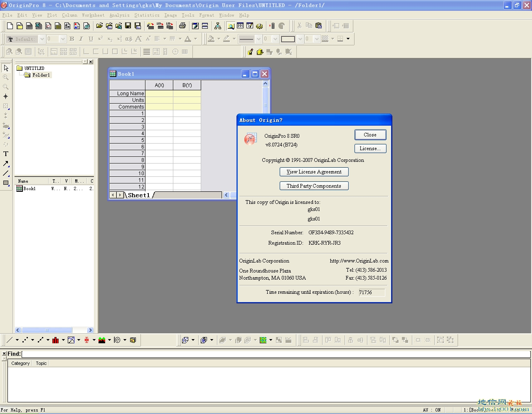Toggle Italic formatting
532x414 pixels.
(81, 39)
